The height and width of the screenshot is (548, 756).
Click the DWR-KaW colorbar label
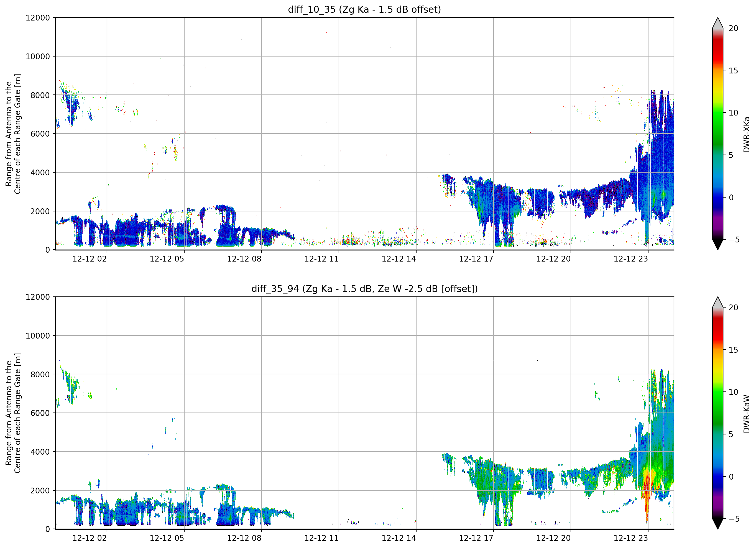point(746,414)
